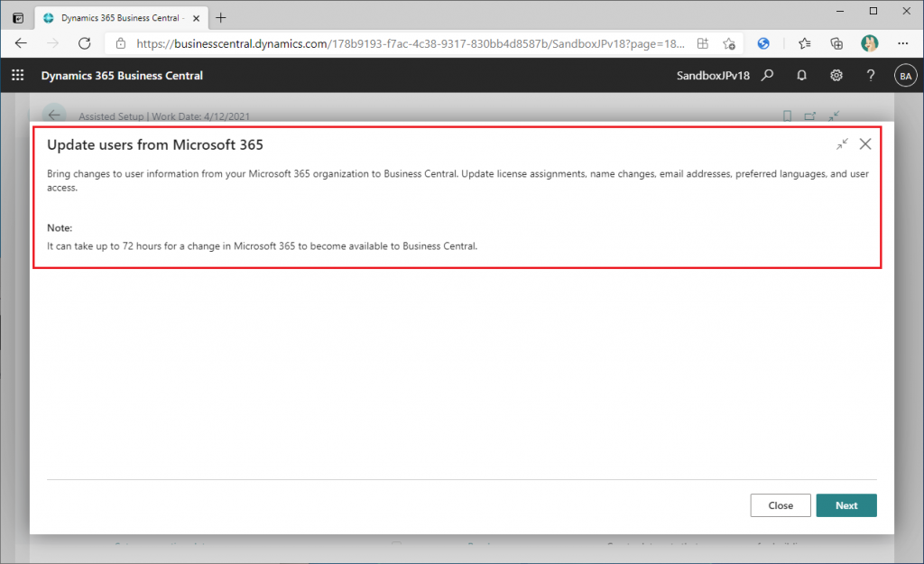Click the blue browser extension icon

pos(763,43)
